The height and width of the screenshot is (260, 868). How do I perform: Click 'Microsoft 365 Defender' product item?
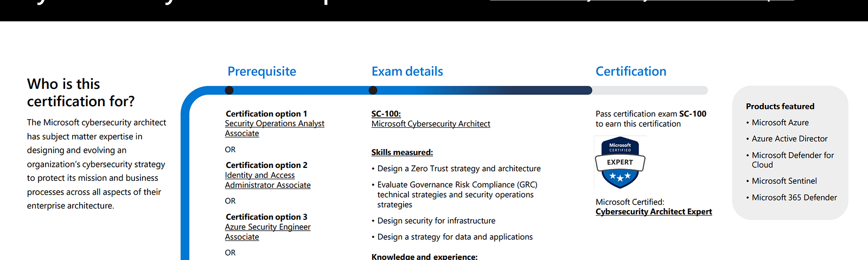[794, 197]
